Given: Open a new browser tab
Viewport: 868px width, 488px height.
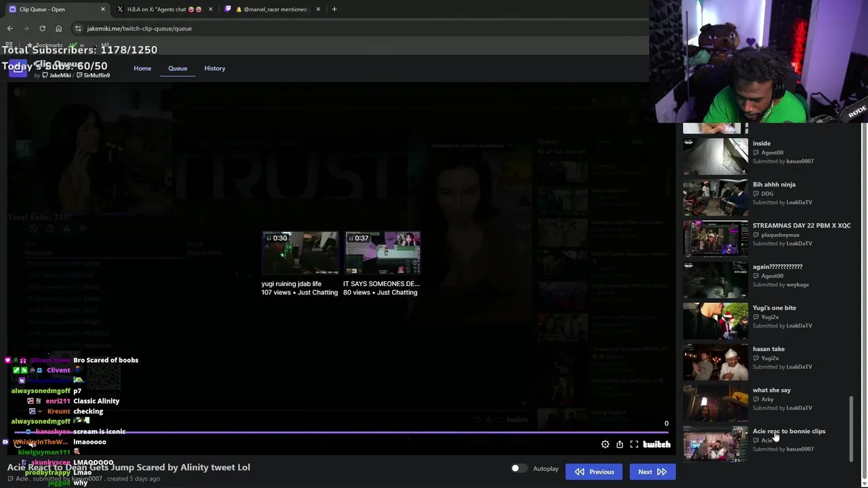Looking at the screenshot, I should tap(334, 9).
